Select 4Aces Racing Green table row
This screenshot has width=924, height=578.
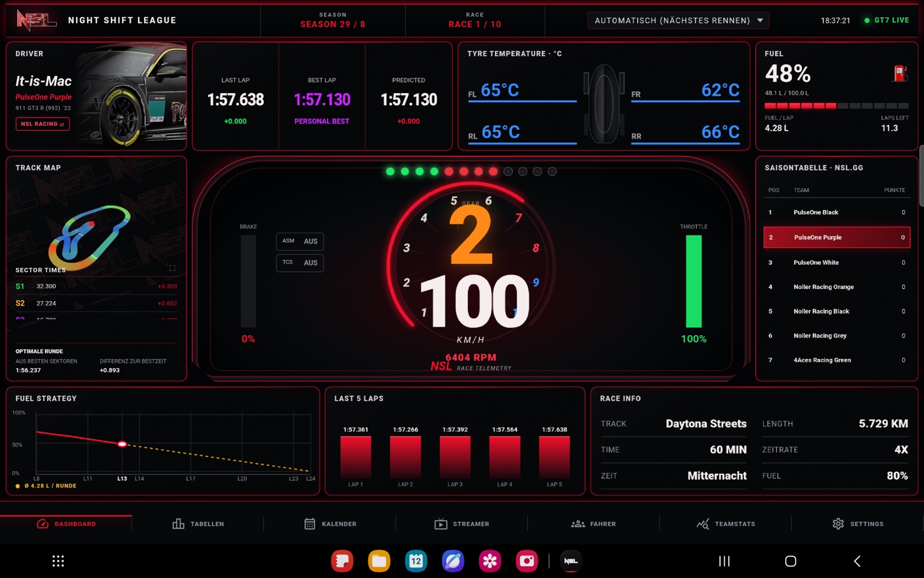[836, 360]
